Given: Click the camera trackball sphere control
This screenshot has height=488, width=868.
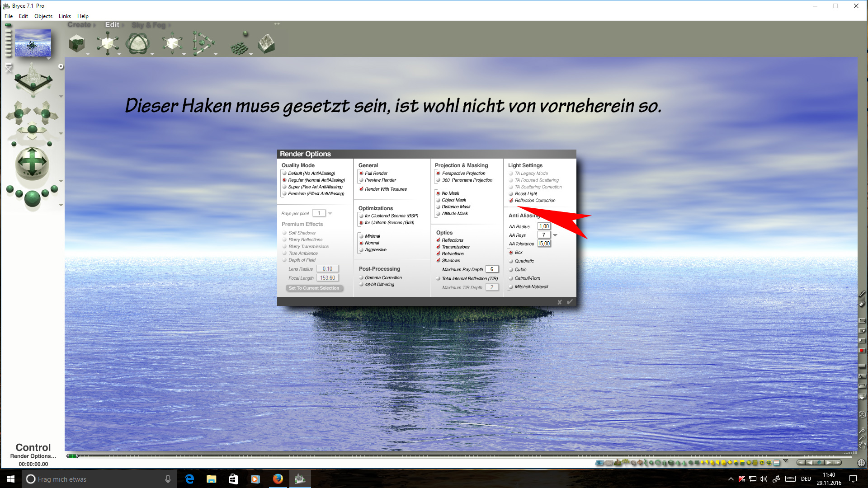Looking at the screenshot, I should coord(32,163).
